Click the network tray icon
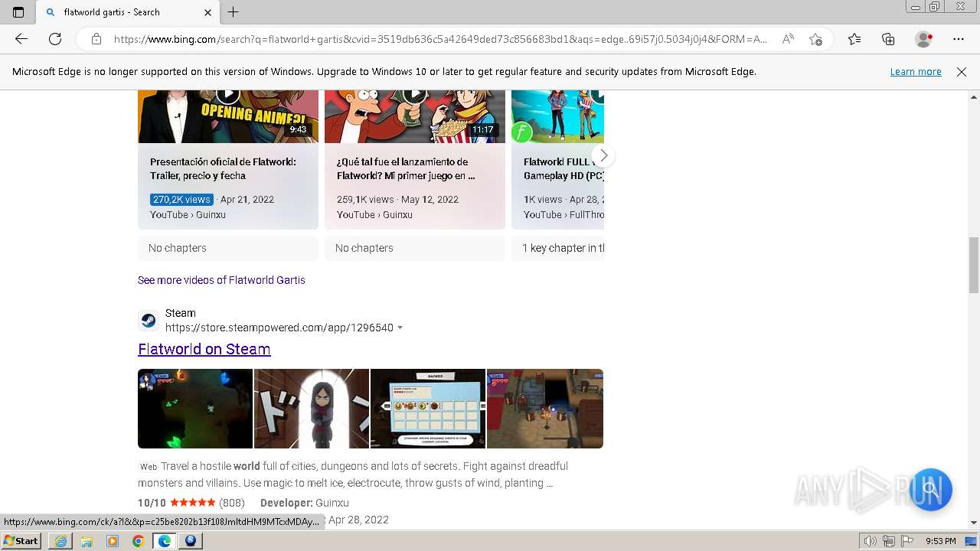This screenshot has width=980, height=551. point(889,541)
